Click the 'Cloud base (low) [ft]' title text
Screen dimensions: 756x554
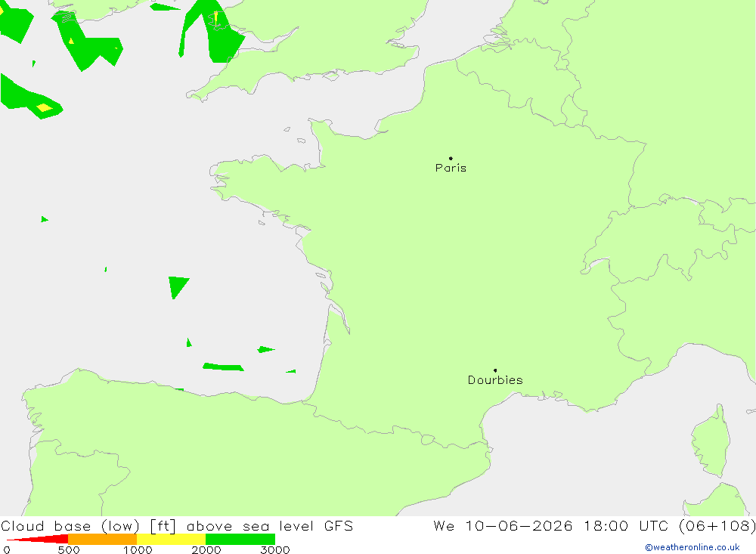pos(88,526)
